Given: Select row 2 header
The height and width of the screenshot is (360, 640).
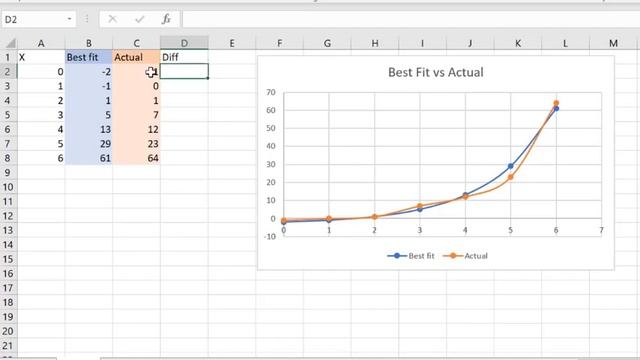Looking at the screenshot, I should click(x=8, y=71).
